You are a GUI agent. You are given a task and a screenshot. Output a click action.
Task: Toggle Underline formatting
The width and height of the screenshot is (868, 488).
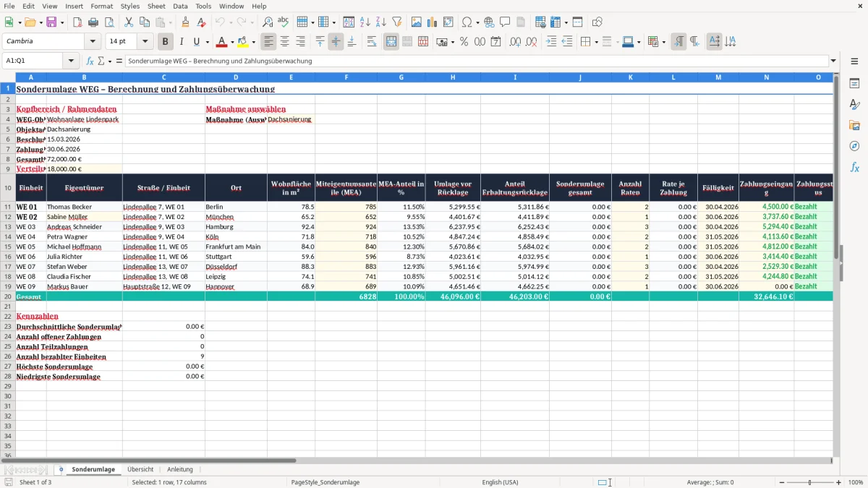pyautogui.click(x=197, y=42)
